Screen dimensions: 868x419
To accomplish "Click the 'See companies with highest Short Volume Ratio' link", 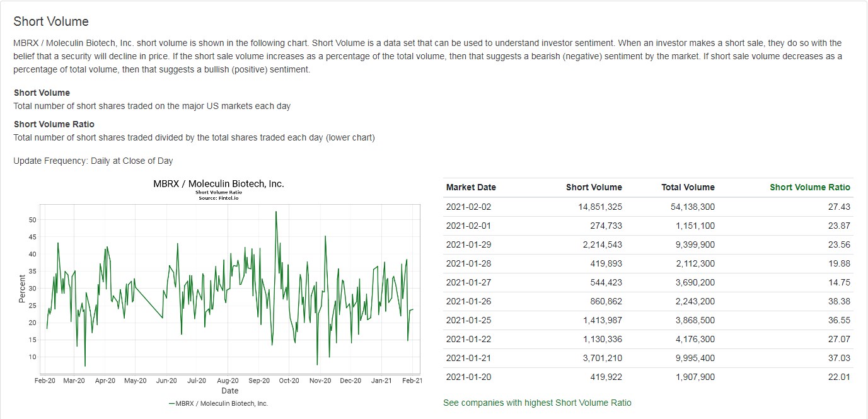I will click(537, 403).
